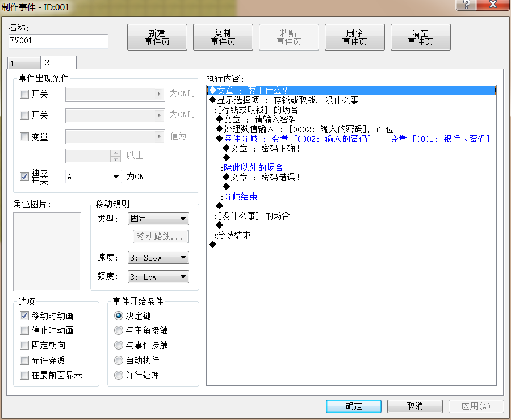Check the first 开关 condition checkbox

coord(24,94)
